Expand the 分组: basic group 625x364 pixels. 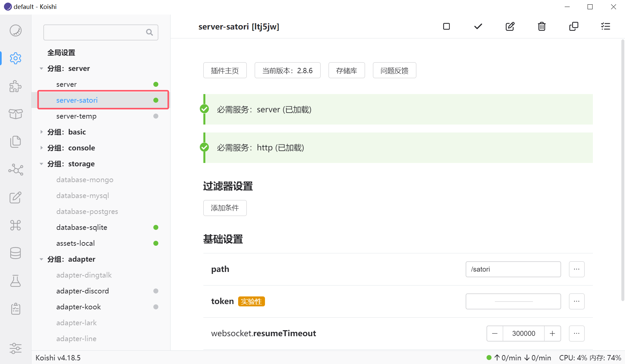[x=41, y=132]
